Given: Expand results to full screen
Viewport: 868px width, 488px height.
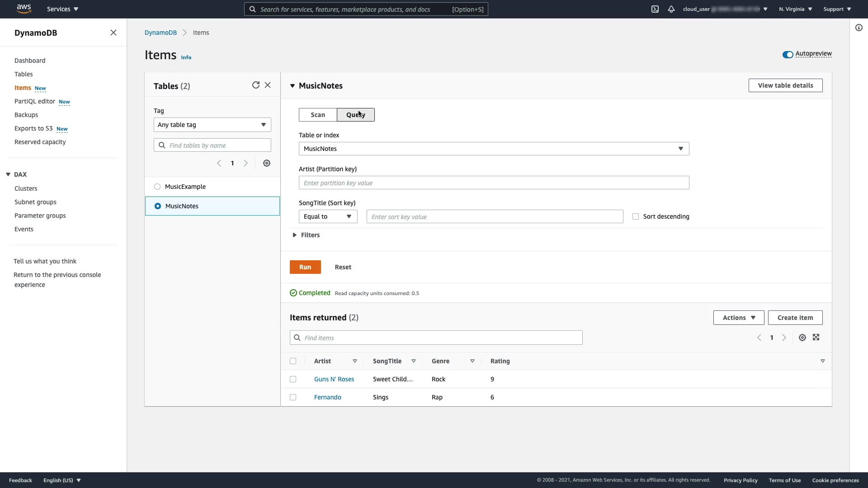Looking at the screenshot, I should point(816,338).
